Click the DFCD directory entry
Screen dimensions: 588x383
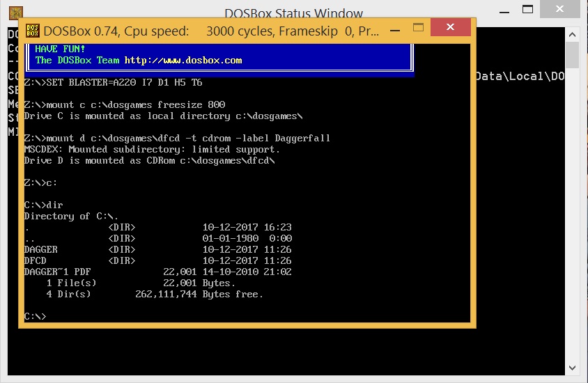tap(157, 261)
